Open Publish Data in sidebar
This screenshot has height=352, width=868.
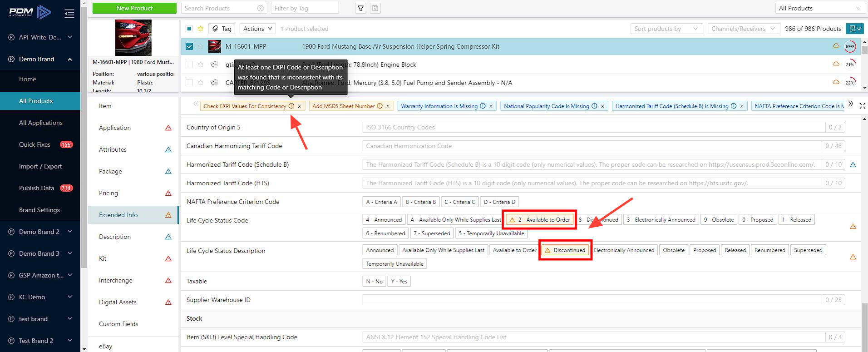tap(36, 188)
